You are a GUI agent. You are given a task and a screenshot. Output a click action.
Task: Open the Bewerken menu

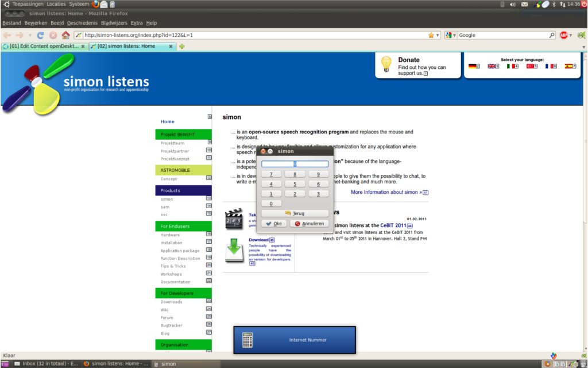tap(36, 23)
